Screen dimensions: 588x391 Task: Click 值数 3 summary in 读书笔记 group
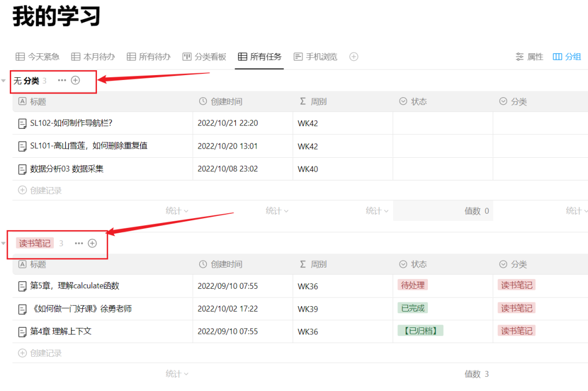476,374
